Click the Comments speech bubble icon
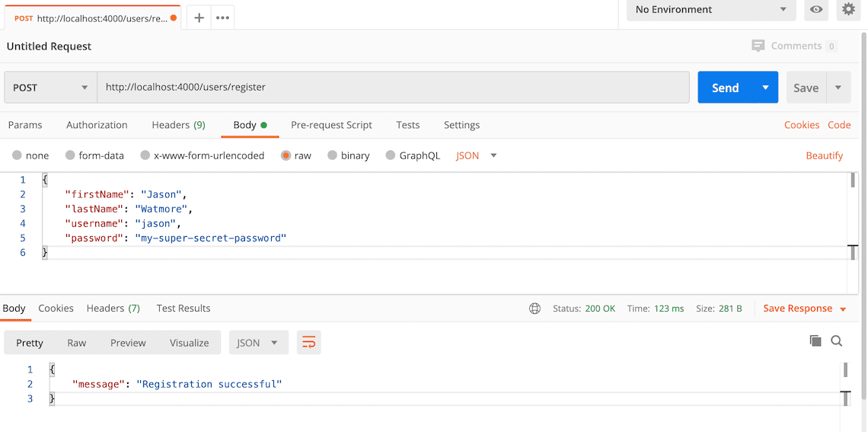Image resolution: width=868 pixels, height=432 pixels. point(758,46)
